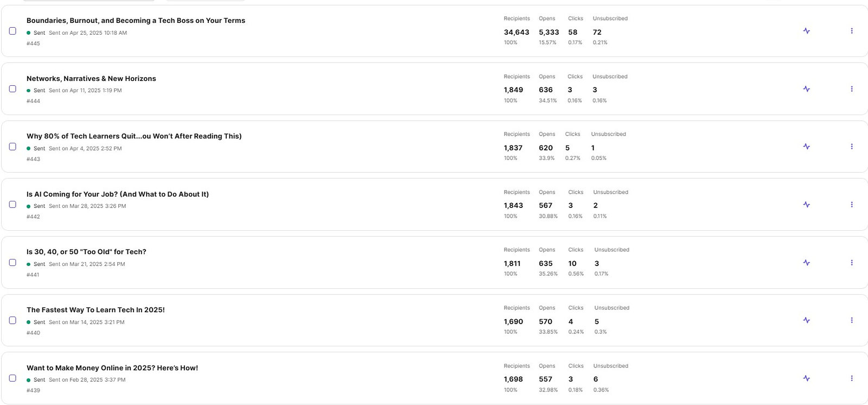Open kebab menu for campaign #442

[851, 205]
